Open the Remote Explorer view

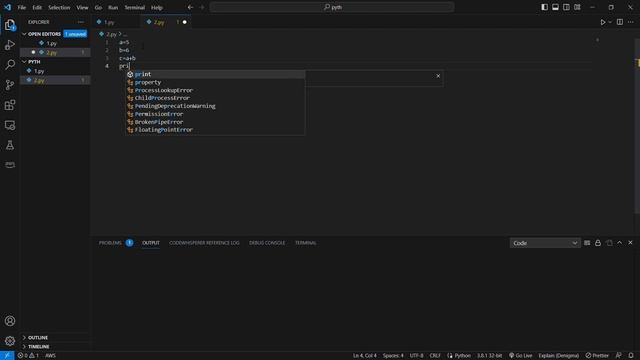10,125
